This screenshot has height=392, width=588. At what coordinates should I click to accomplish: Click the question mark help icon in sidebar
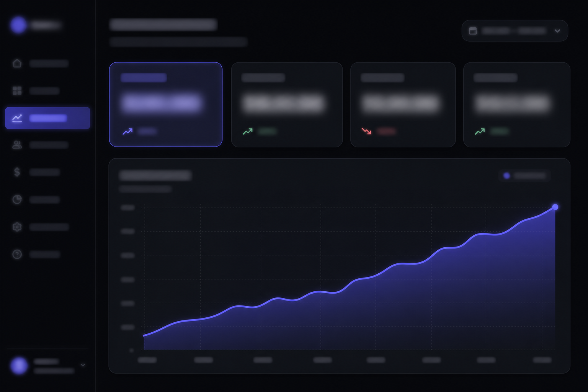[x=17, y=254]
